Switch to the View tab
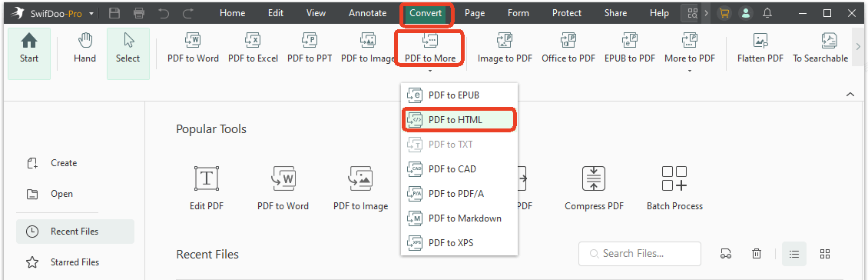This screenshot has height=280, width=868. point(316,13)
